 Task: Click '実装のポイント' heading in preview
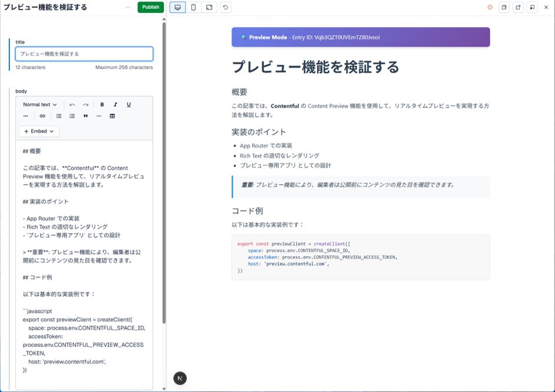tap(259, 132)
